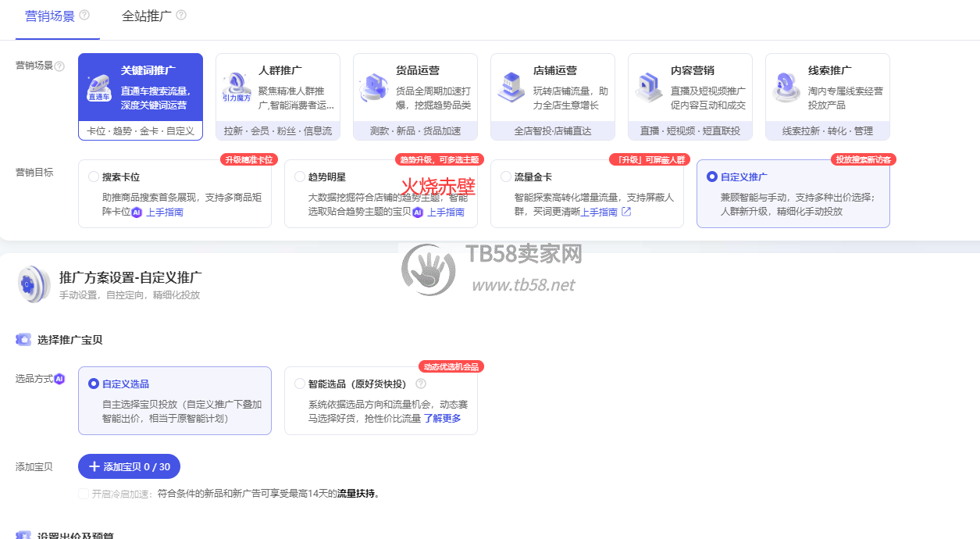Open help icon next to 全站推广 tab
Viewport: 980px width, 539px height.
181,15
